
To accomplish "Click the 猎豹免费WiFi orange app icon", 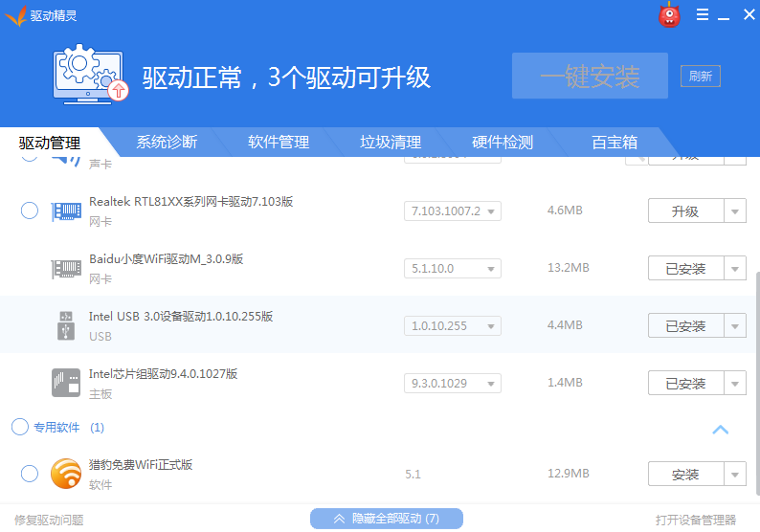I will point(66,474).
